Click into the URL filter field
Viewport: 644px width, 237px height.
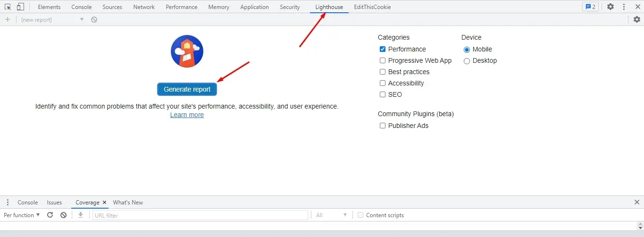tap(200, 215)
